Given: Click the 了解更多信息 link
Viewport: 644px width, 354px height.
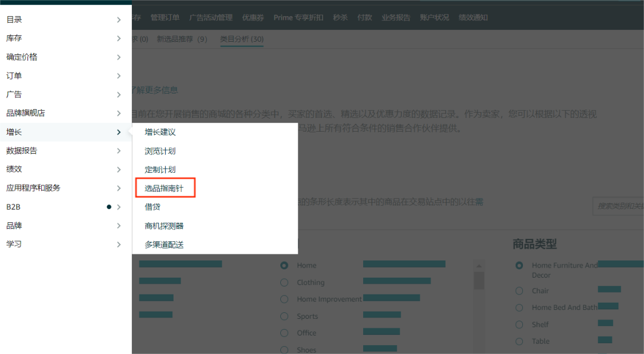Looking at the screenshot, I should pos(156,89).
